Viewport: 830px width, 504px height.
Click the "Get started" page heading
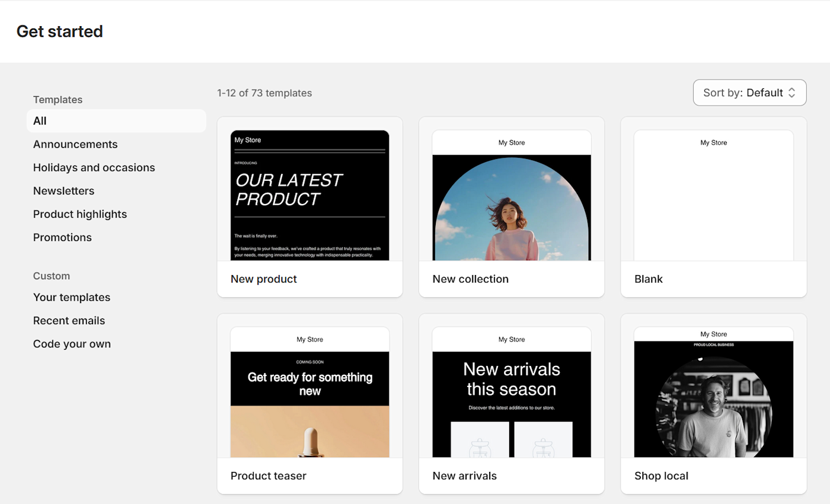click(60, 31)
